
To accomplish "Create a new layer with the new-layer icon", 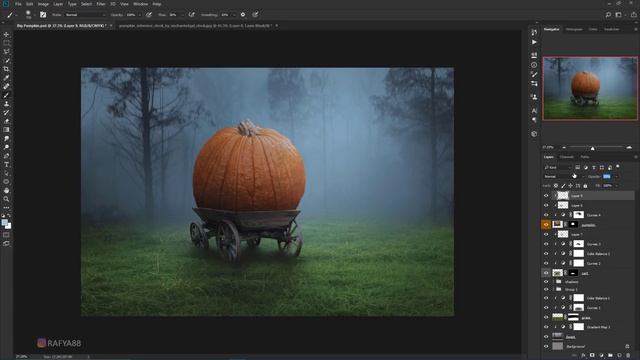I will [619, 356].
